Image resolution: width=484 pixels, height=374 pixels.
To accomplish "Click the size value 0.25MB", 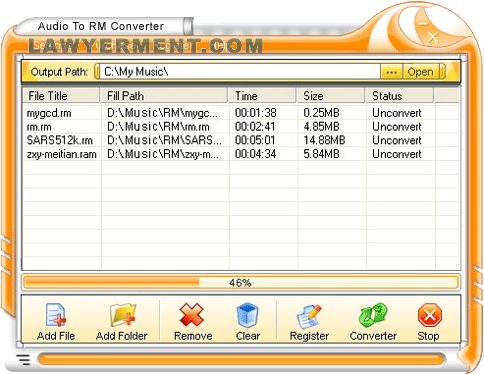I will click(x=321, y=113).
